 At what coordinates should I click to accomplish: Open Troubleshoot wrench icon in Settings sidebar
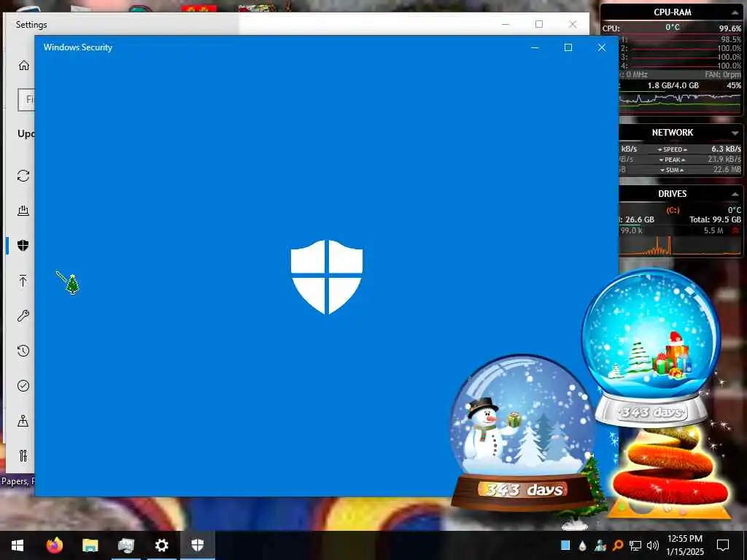[23, 315]
